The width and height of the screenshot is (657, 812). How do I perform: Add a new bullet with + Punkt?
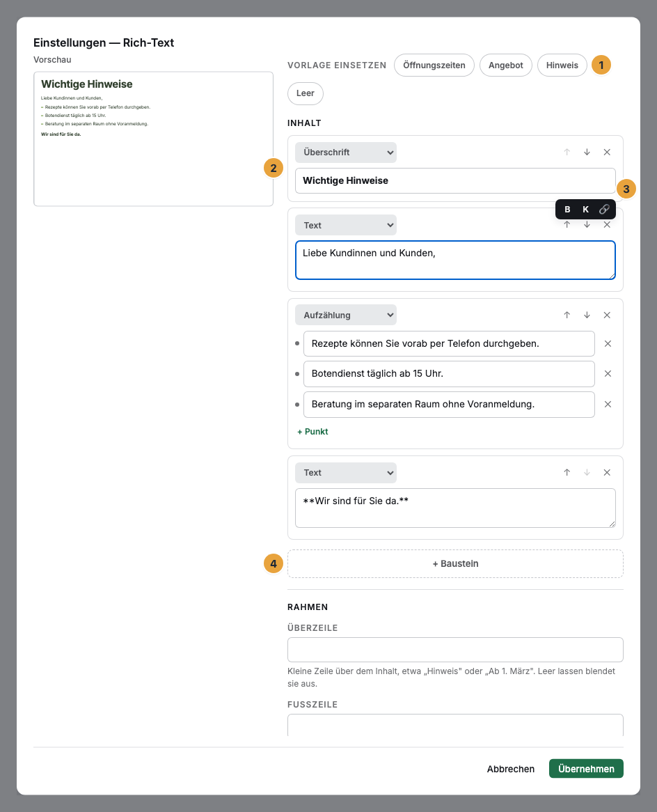312,431
